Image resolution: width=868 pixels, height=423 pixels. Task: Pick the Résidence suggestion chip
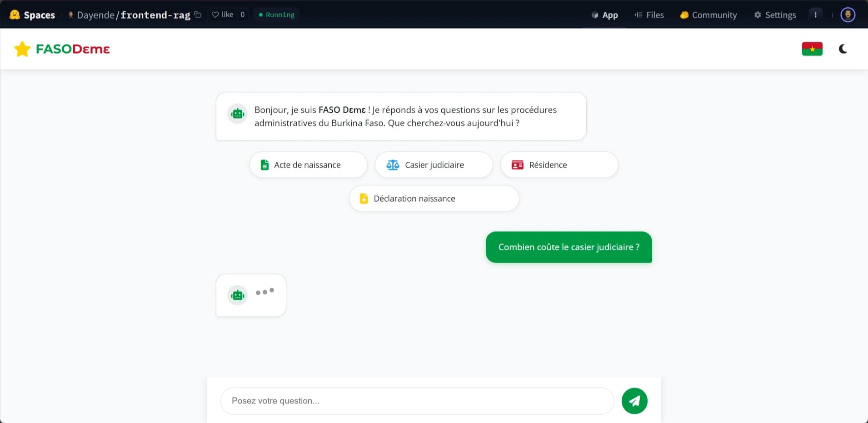[559, 165]
